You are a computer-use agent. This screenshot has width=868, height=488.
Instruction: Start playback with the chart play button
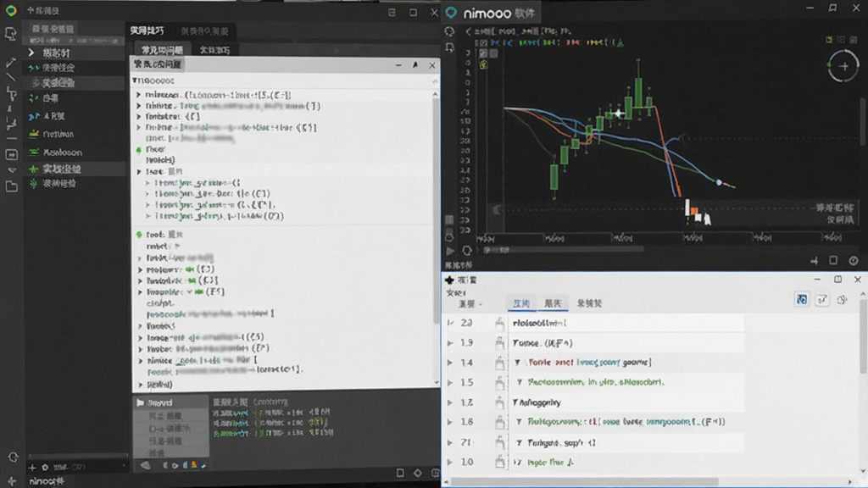[x=450, y=251]
